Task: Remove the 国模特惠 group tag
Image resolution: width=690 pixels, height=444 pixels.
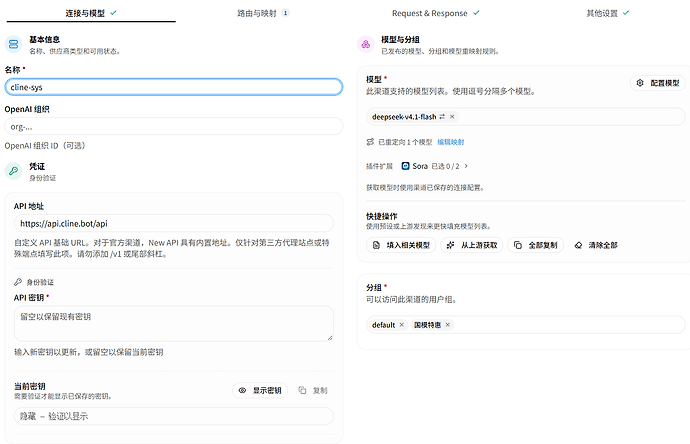Action: point(448,325)
